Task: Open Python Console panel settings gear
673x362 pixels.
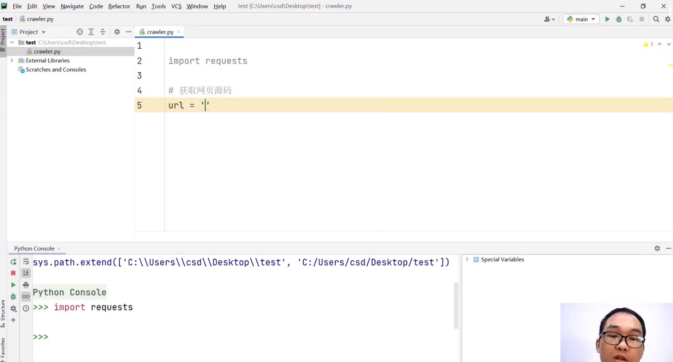Action: pyautogui.click(x=657, y=248)
